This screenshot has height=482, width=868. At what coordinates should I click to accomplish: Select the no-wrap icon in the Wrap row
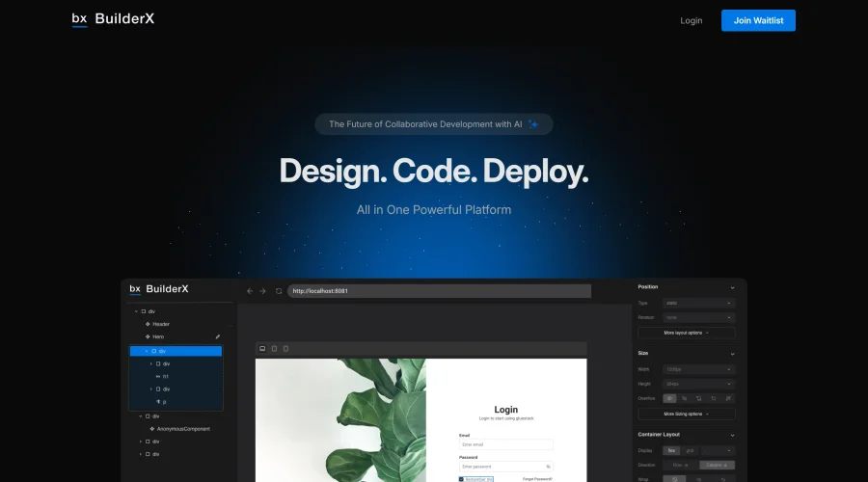pos(674,479)
